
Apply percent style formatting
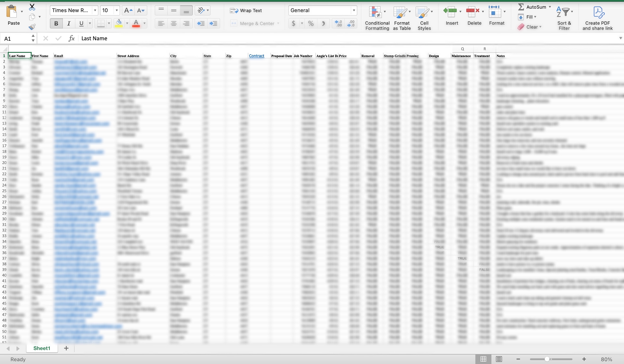pyautogui.click(x=311, y=24)
